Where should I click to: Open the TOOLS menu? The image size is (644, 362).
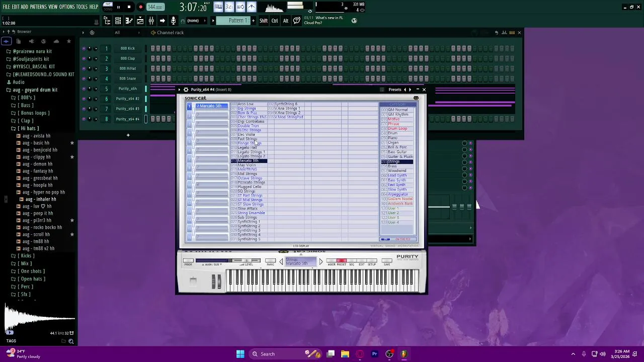coord(82,7)
